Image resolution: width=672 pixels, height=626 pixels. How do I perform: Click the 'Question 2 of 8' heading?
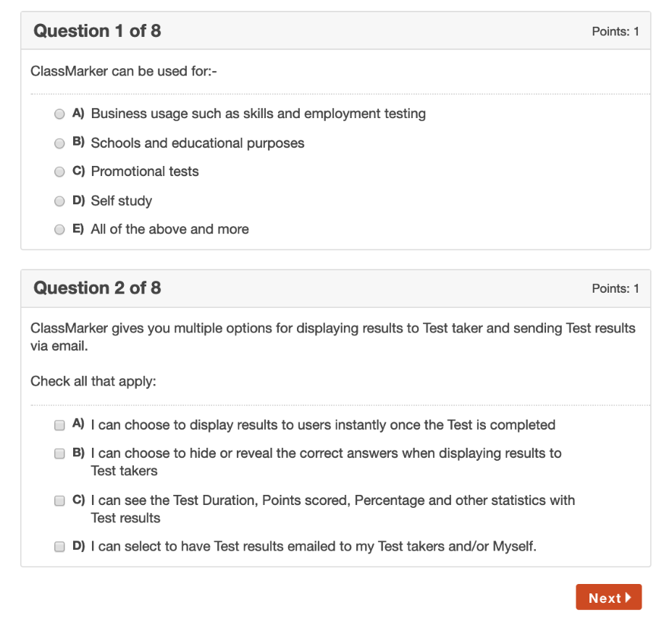(97, 288)
